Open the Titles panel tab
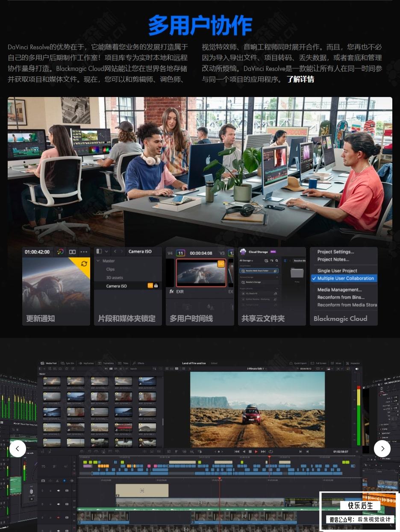The image size is (400, 532). (123, 363)
